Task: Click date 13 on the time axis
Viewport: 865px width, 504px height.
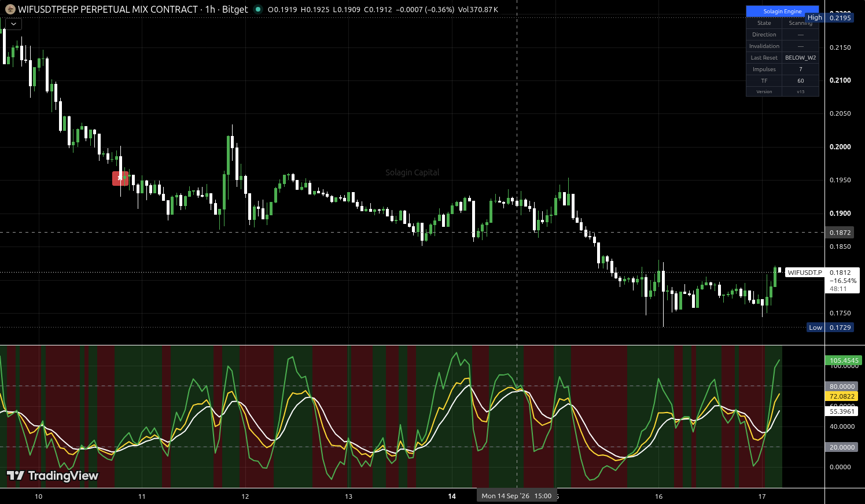Action: click(x=348, y=496)
